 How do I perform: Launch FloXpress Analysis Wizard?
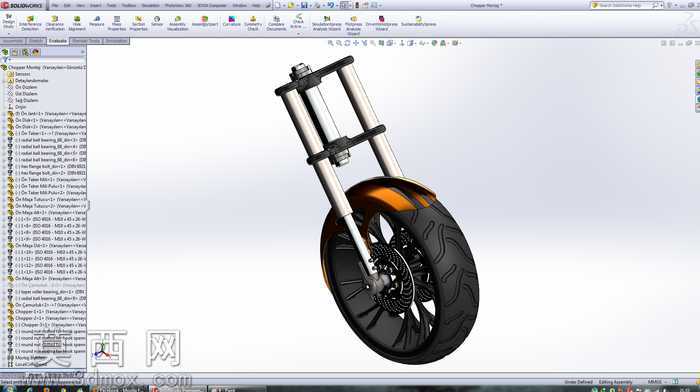354,25
